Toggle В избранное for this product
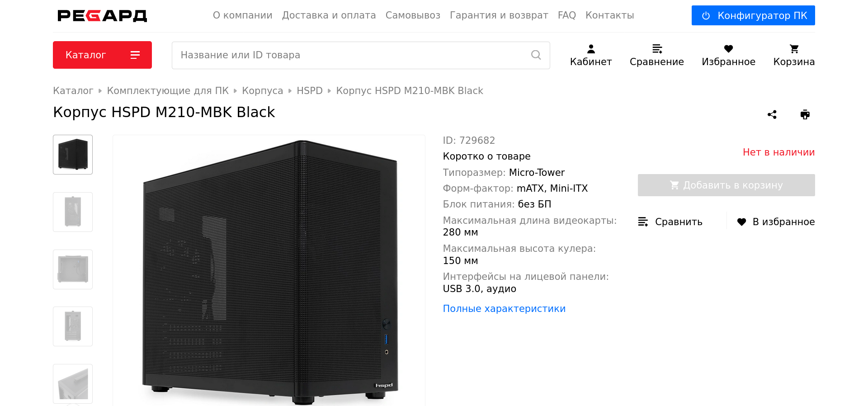Screen dimensions: 868x406 pos(776,222)
